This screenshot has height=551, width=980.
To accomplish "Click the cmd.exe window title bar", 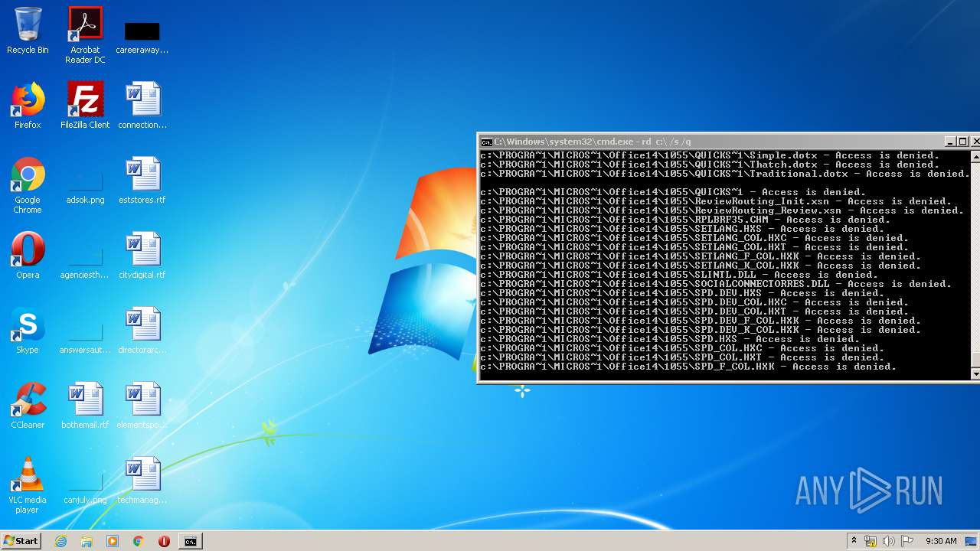I will (712, 142).
